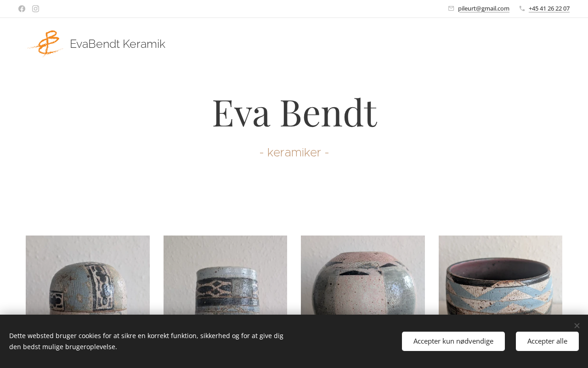The image size is (588, 368).
Task: Click Accepter kun nødvendige button
Action: pos(453,341)
